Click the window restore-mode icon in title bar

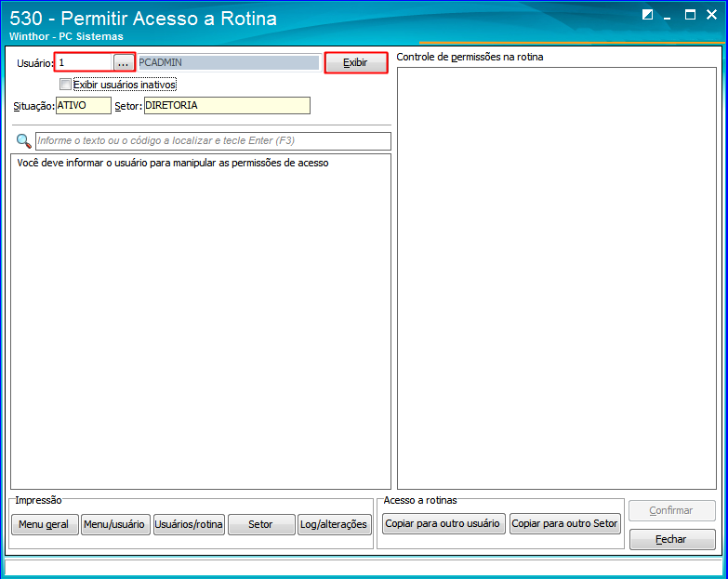tap(647, 15)
